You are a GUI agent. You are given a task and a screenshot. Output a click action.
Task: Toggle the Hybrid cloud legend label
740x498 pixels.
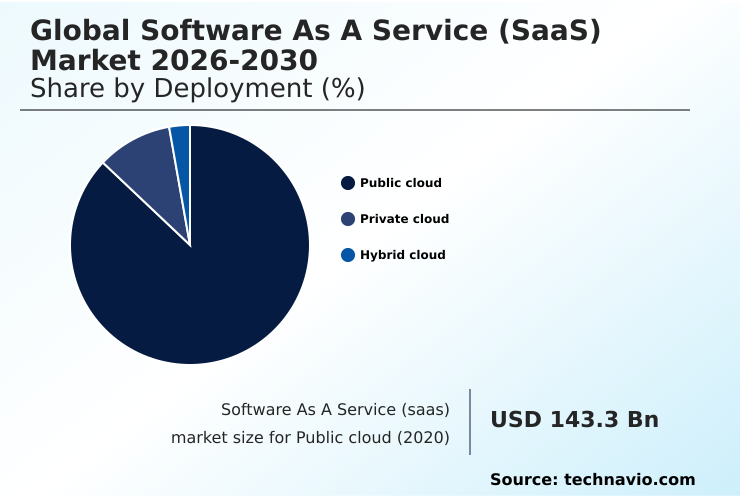click(402, 255)
